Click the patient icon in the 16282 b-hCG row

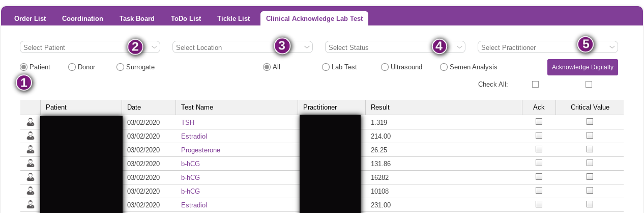31,178
